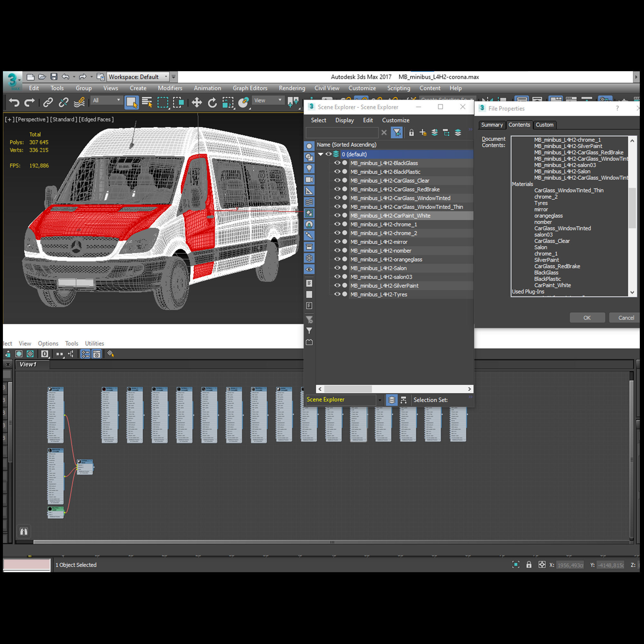Open the 3ds Max application menu logo
The width and height of the screenshot is (644, 644).
tap(13, 81)
